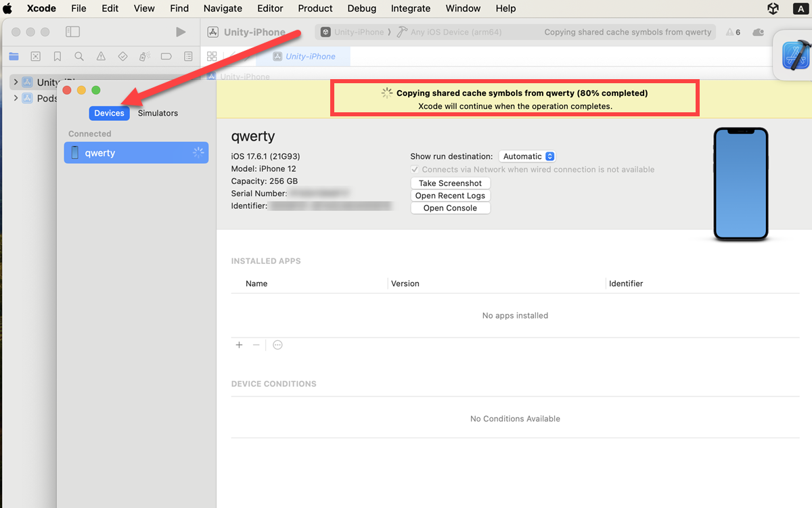Show the Bookmark navigator

click(x=58, y=56)
